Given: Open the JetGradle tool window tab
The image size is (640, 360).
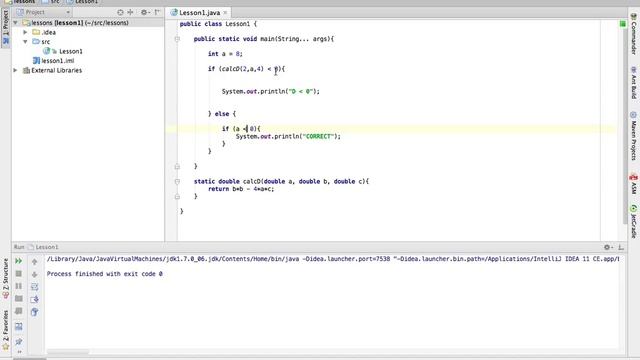Looking at the screenshot, I should [x=633, y=222].
